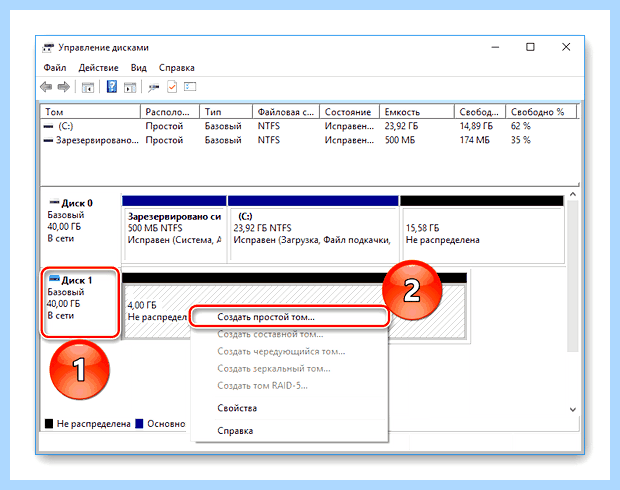The image size is (620, 490).
Task: Click the disk pane scrollbar down arrow
Action: coord(573,410)
